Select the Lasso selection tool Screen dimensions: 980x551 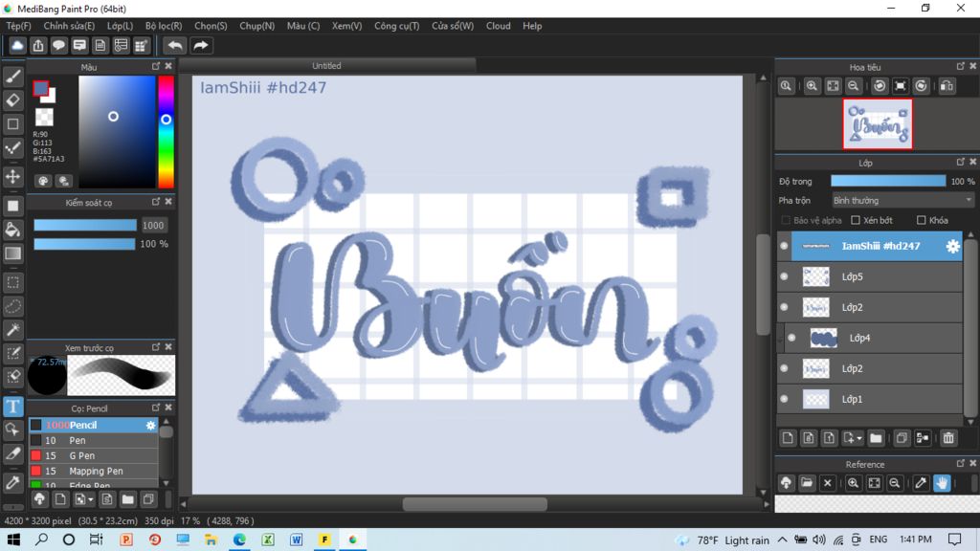[x=13, y=306]
